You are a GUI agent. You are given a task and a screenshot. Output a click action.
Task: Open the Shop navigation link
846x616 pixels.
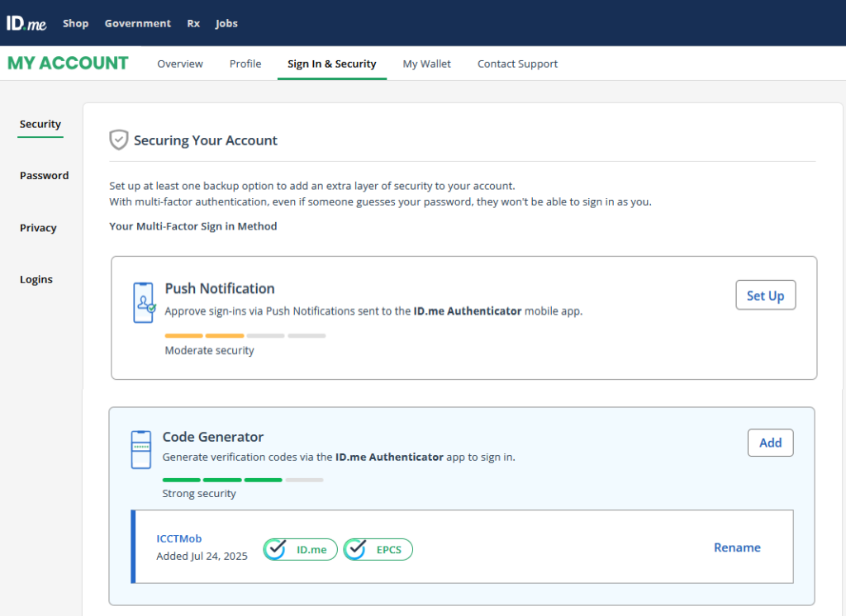(75, 23)
